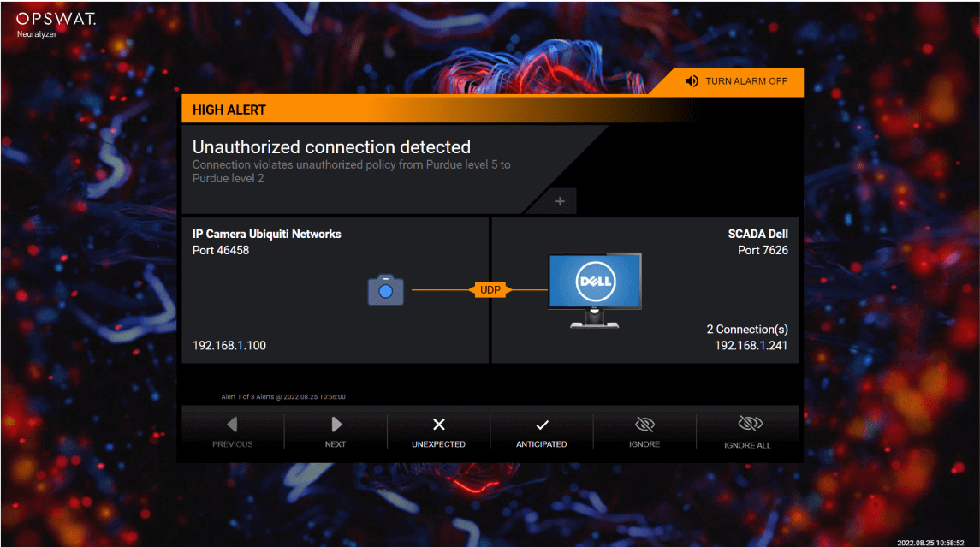Viewport: 980px width, 547px height.
Task: Select the UDP protocol label on the connection line
Action: (490, 290)
